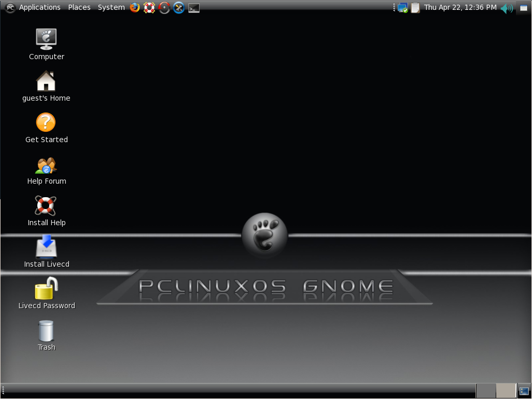The height and width of the screenshot is (399, 532).
Task: Click the show desktop button in bottom panel
Action: [x=524, y=391]
